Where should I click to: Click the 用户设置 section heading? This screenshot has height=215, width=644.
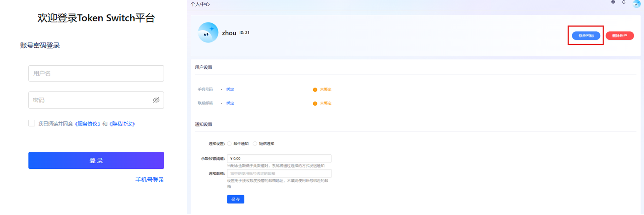[204, 67]
